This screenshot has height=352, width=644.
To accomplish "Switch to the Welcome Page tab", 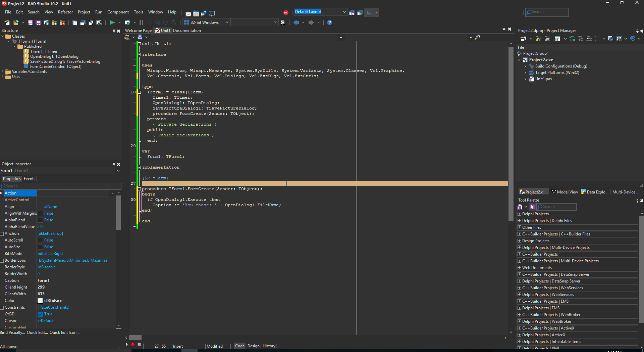I will point(138,31).
